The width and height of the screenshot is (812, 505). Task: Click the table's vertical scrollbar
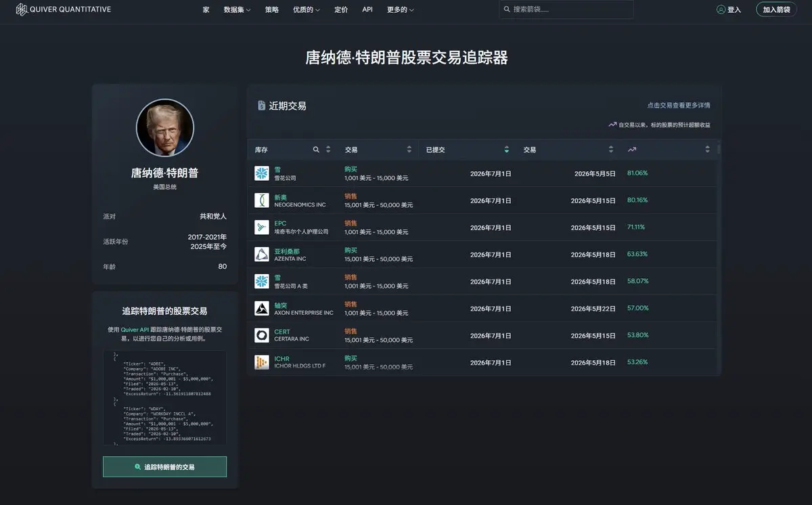click(719, 150)
